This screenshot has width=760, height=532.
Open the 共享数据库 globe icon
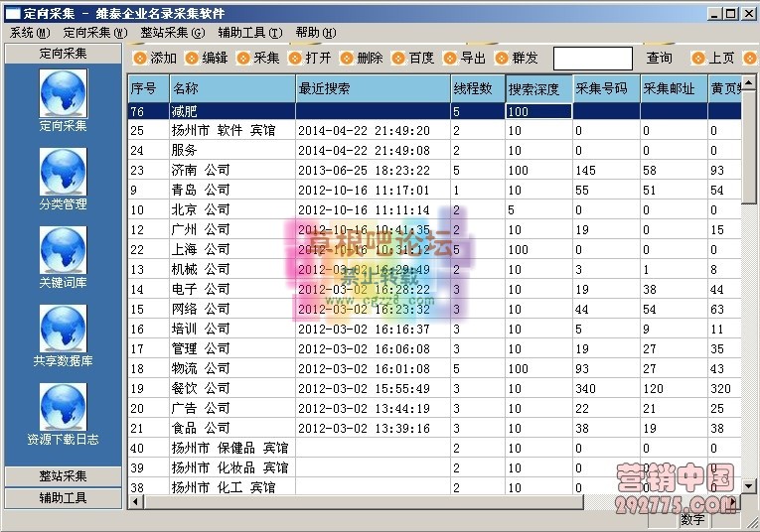coord(63,329)
